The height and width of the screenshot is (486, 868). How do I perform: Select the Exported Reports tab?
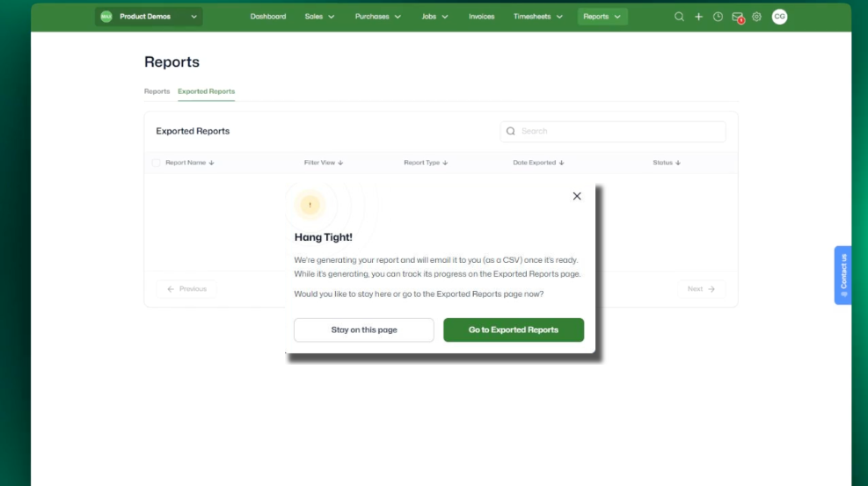coord(206,91)
